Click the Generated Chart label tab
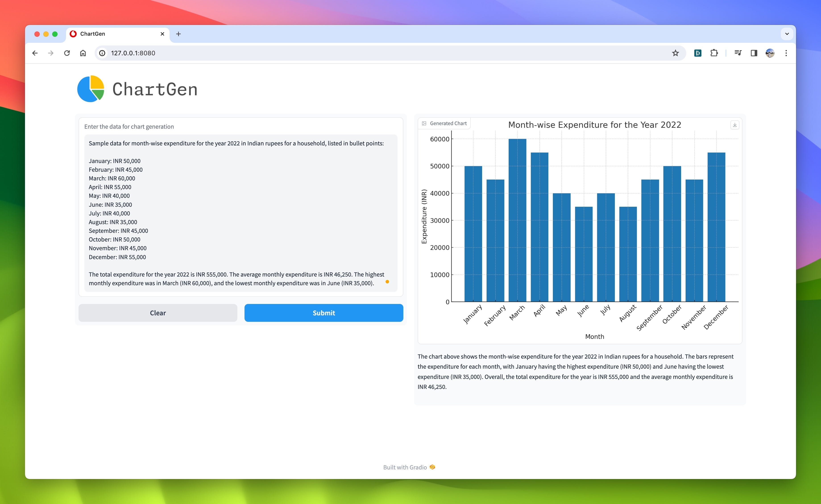This screenshot has width=821, height=504. pyautogui.click(x=448, y=123)
